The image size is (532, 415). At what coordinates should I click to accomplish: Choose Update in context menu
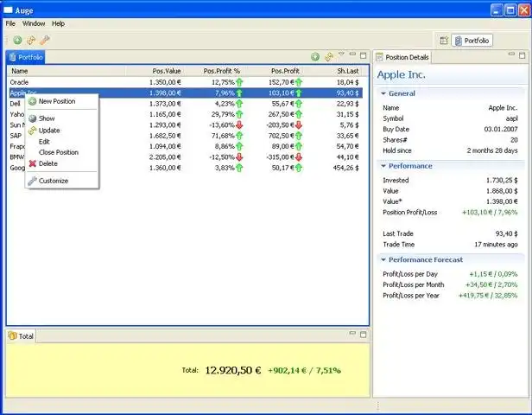(x=62, y=131)
